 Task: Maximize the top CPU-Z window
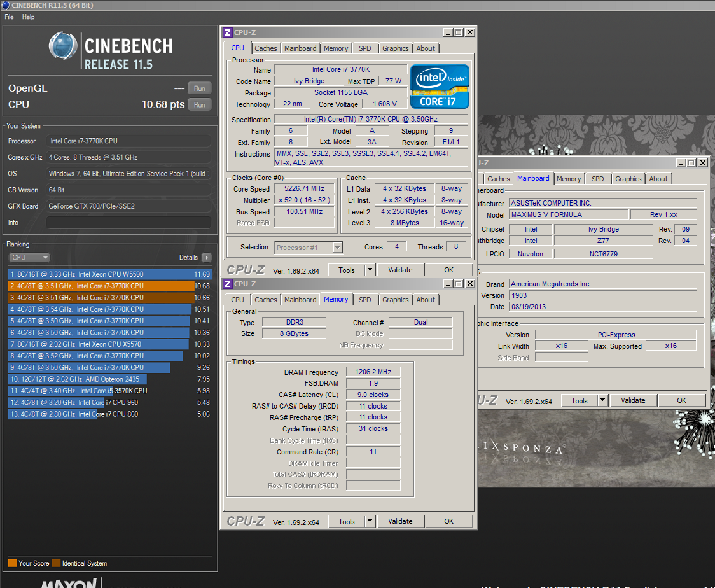(x=459, y=32)
